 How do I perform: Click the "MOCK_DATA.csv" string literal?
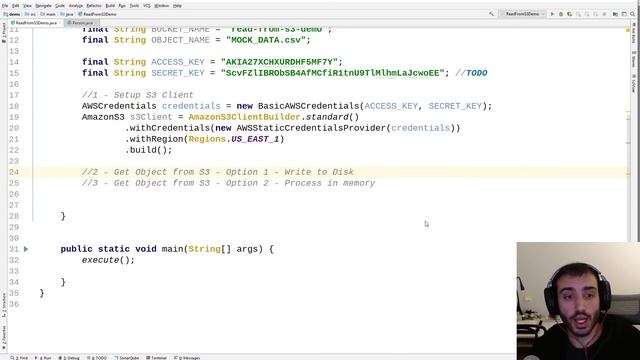(266, 40)
